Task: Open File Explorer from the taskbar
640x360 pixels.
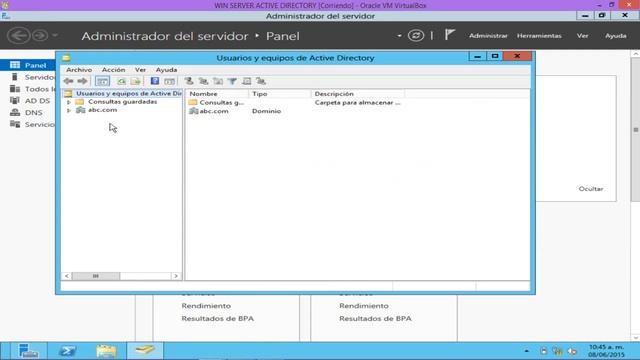Action: [106, 351]
